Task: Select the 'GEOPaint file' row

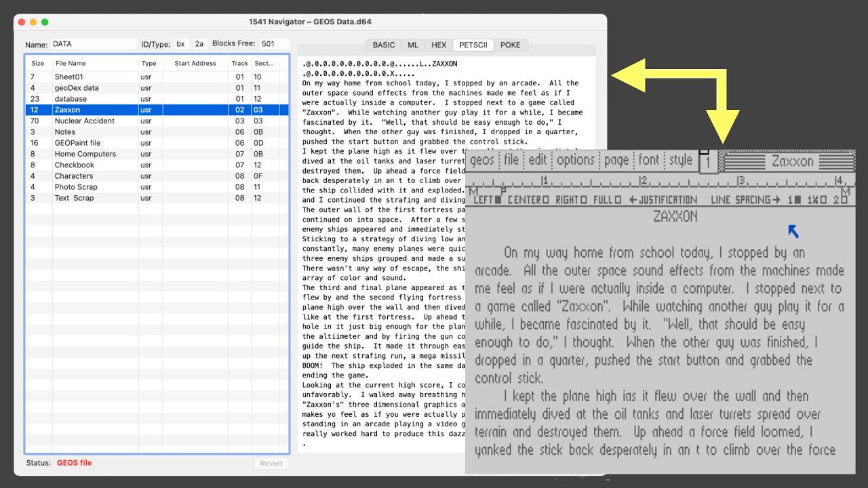Action: click(x=157, y=143)
